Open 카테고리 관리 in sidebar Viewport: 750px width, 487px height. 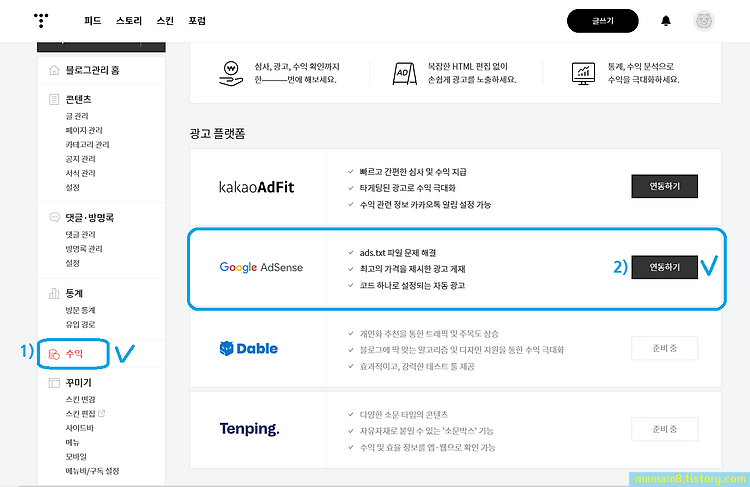[87, 144]
